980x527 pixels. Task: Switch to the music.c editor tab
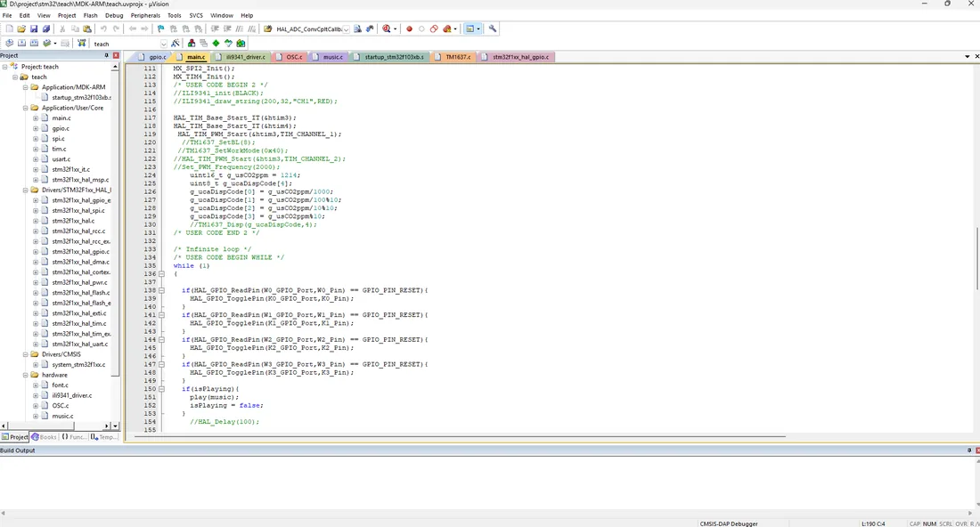tap(328, 57)
